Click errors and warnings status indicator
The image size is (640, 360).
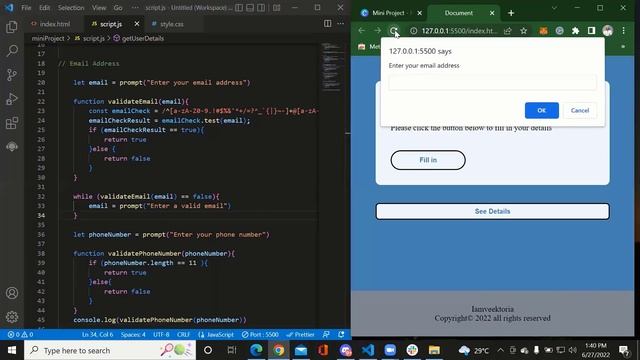(20, 334)
